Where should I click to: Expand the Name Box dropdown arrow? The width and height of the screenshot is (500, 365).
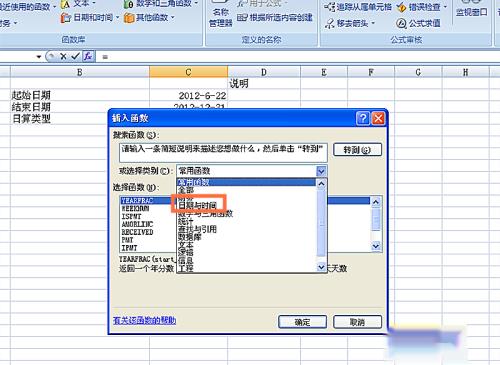pyautogui.click(x=39, y=57)
